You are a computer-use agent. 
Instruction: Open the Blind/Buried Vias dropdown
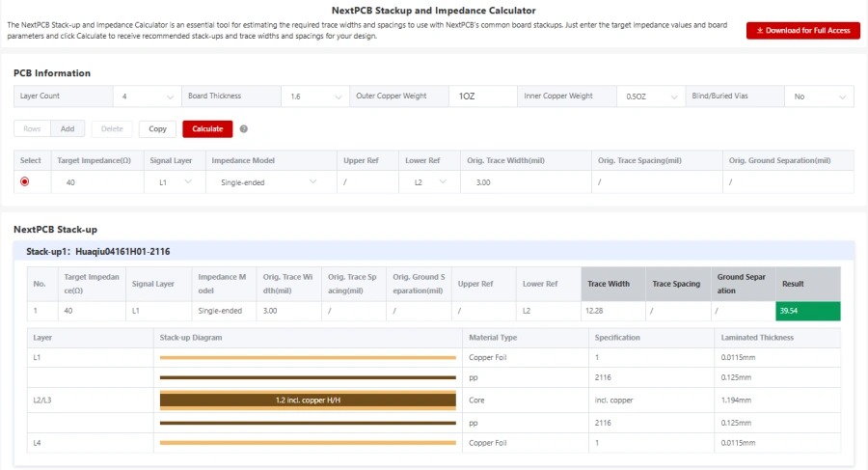pyautogui.click(x=819, y=97)
